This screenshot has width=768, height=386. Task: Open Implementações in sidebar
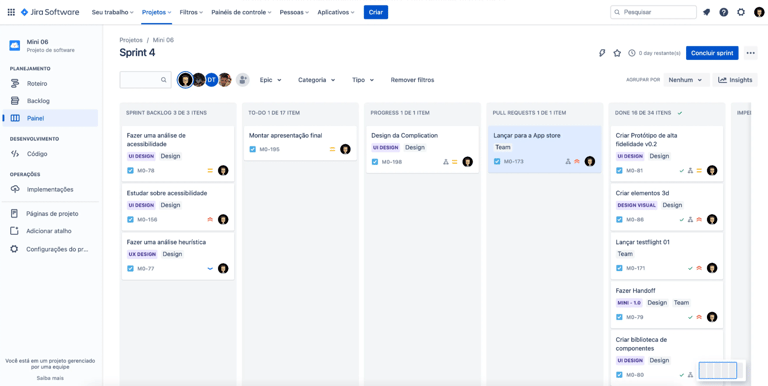point(50,189)
